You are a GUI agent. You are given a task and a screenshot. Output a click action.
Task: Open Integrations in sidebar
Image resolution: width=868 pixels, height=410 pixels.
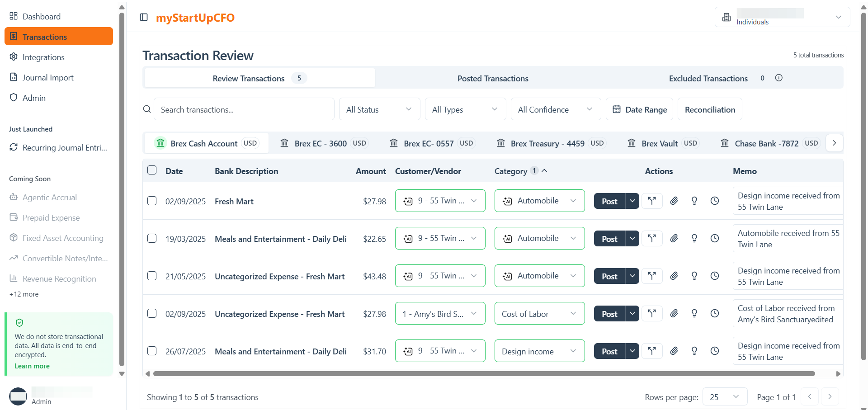pyautogui.click(x=59, y=57)
